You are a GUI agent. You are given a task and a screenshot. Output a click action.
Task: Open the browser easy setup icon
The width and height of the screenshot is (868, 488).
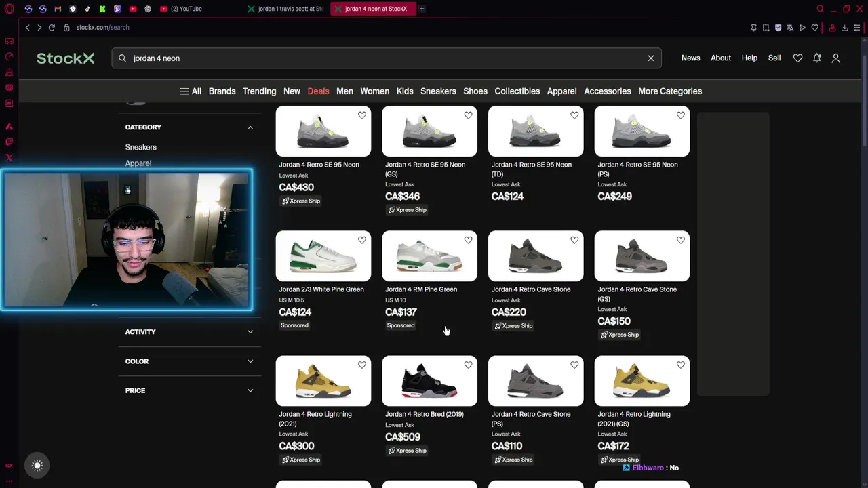857,28
